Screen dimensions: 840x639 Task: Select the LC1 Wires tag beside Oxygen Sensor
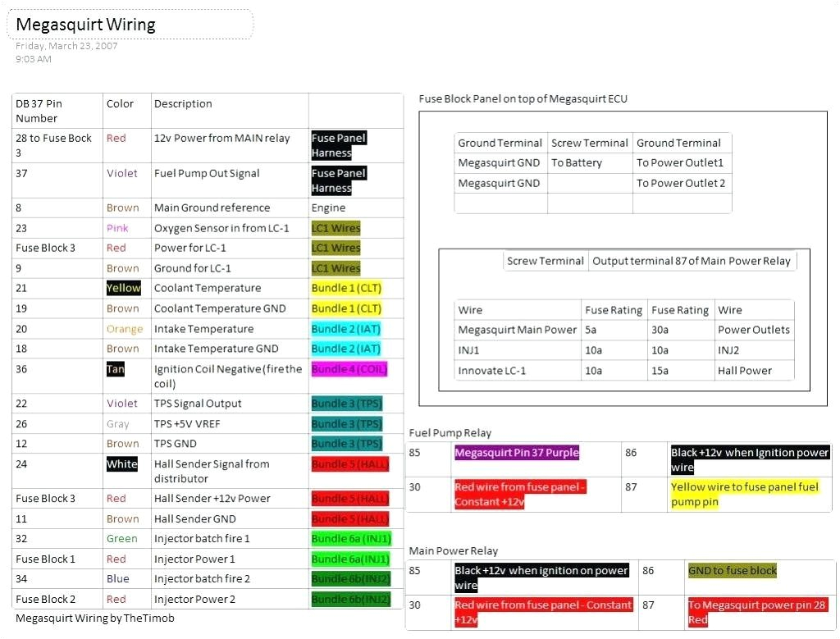pos(336,228)
